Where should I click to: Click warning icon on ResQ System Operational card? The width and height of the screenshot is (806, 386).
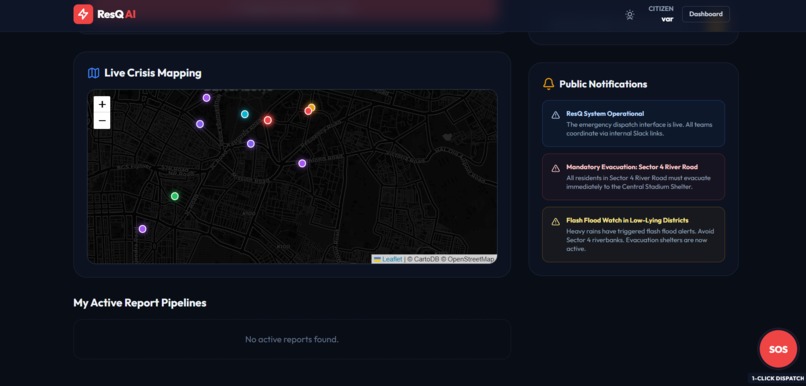(x=556, y=115)
